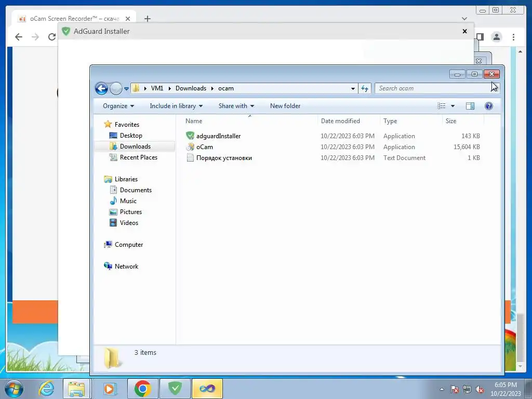Switch to AdGuard taskbar button
The width and height of the screenshot is (532, 399).
[x=175, y=389]
